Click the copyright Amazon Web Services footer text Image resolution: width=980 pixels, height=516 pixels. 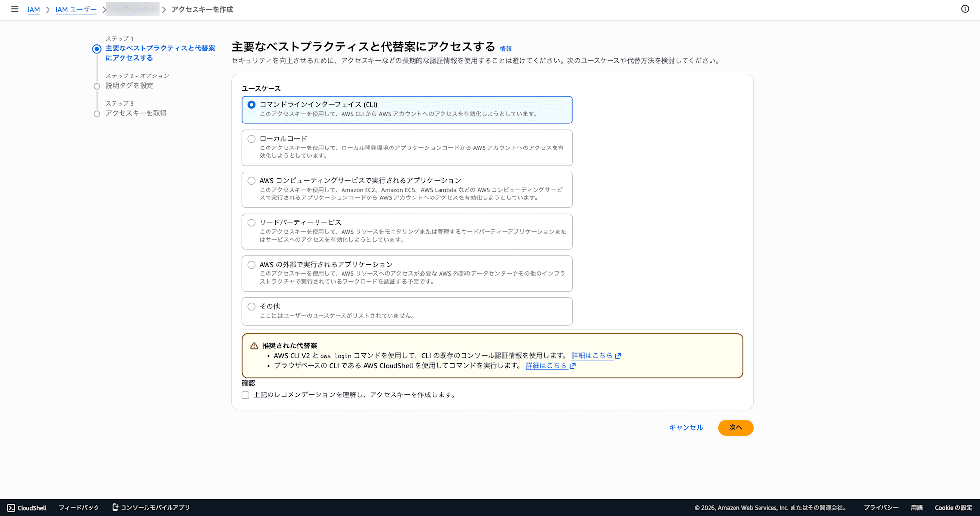tap(772, 508)
